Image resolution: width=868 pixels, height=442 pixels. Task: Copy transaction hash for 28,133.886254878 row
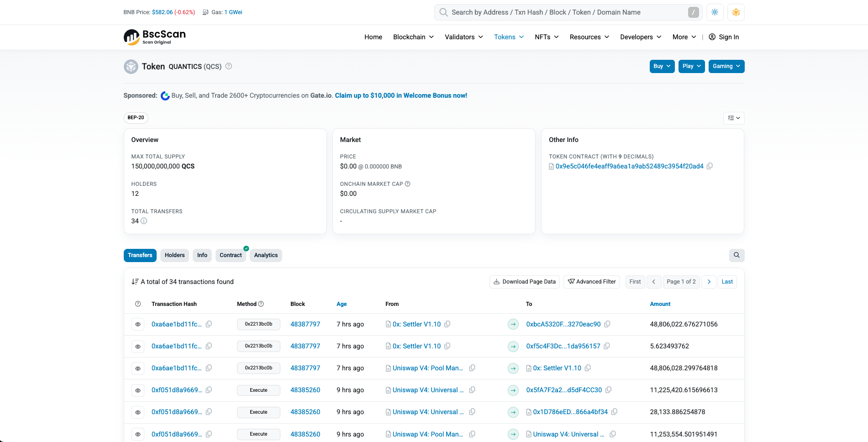pyautogui.click(x=209, y=412)
